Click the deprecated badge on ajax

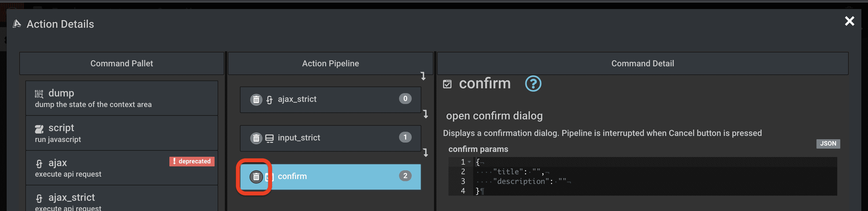[x=192, y=162]
